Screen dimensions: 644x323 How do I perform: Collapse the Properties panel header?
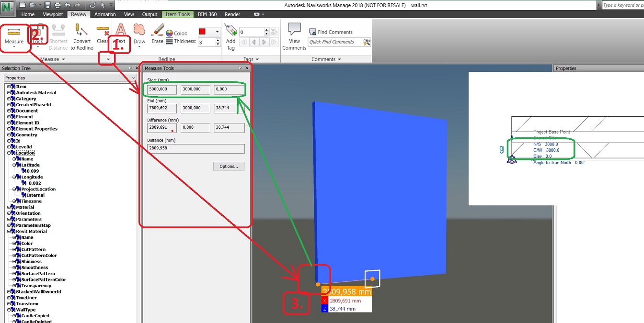click(134, 78)
